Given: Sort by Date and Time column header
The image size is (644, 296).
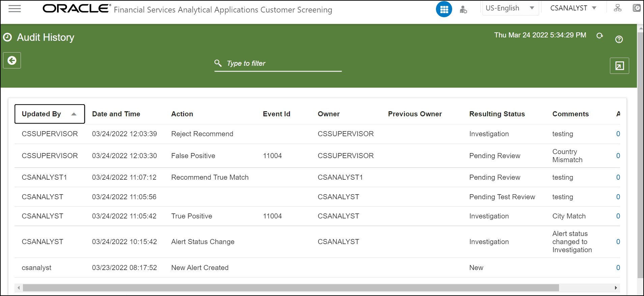Looking at the screenshot, I should [116, 114].
